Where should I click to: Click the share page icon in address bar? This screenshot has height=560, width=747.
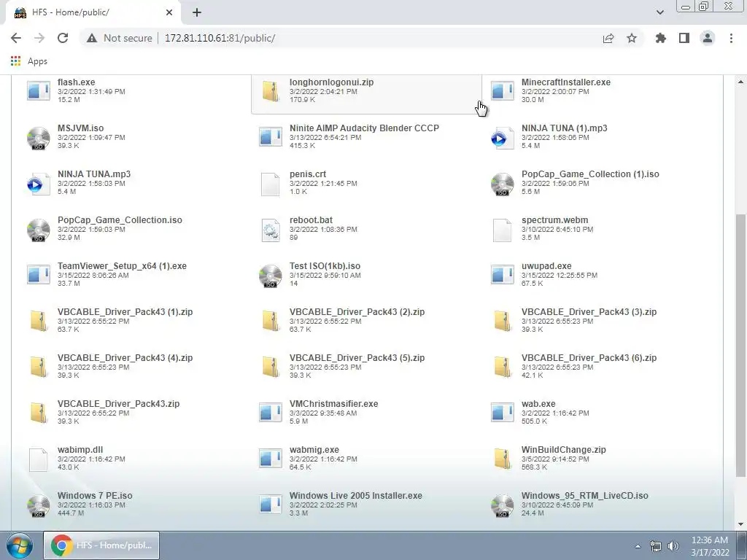click(x=608, y=38)
